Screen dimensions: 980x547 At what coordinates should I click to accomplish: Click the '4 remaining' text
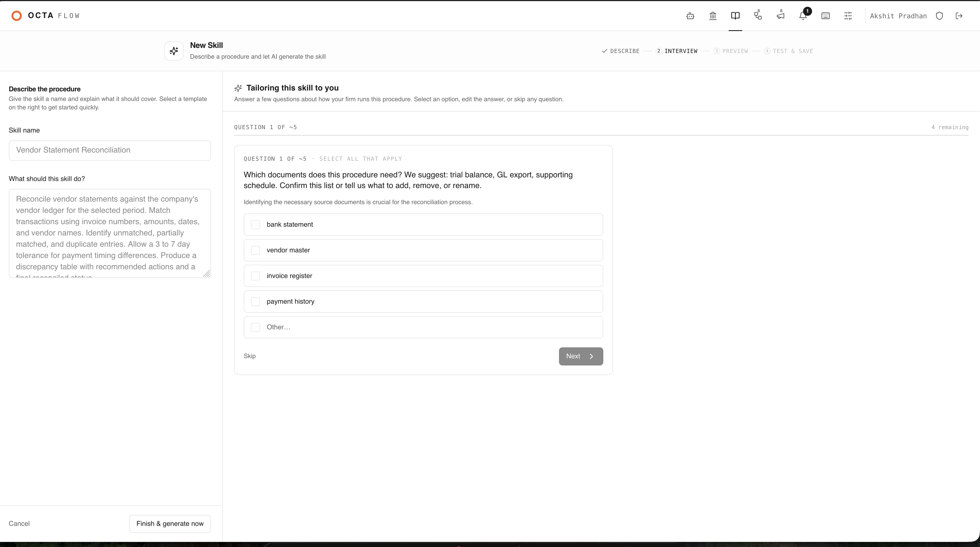click(x=950, y=127)
